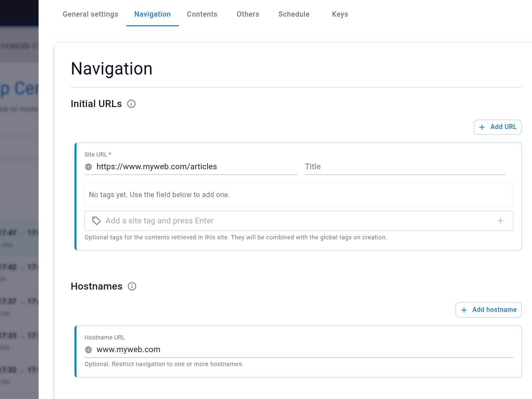Open the Others tab
Screen dimensions: 532x399
[248, 14]
